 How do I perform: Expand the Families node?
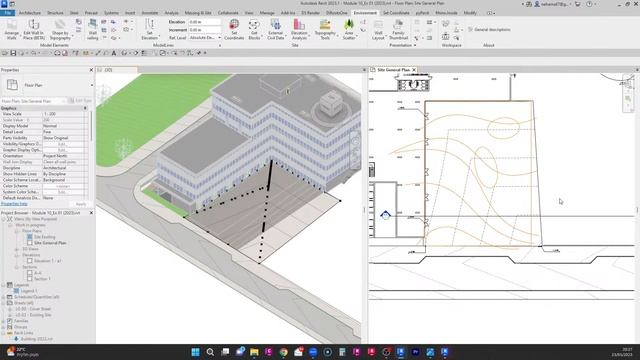[x=3, y=321]
